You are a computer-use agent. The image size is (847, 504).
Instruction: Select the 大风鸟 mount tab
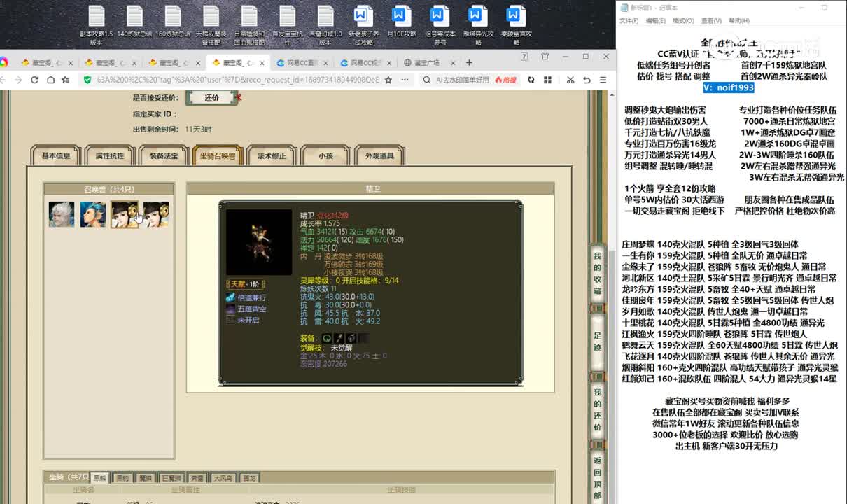223,477
